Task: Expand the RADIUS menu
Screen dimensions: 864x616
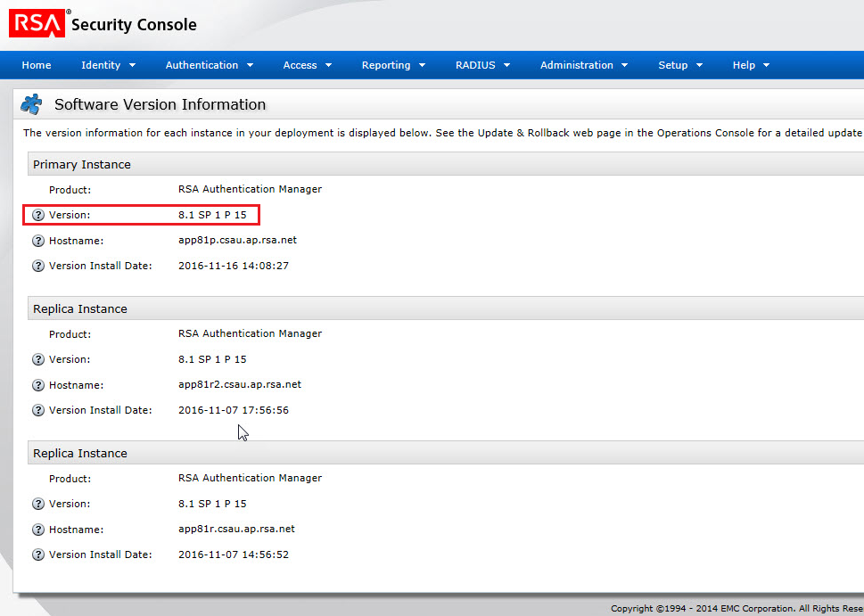Action: click(x=481, y=65)
